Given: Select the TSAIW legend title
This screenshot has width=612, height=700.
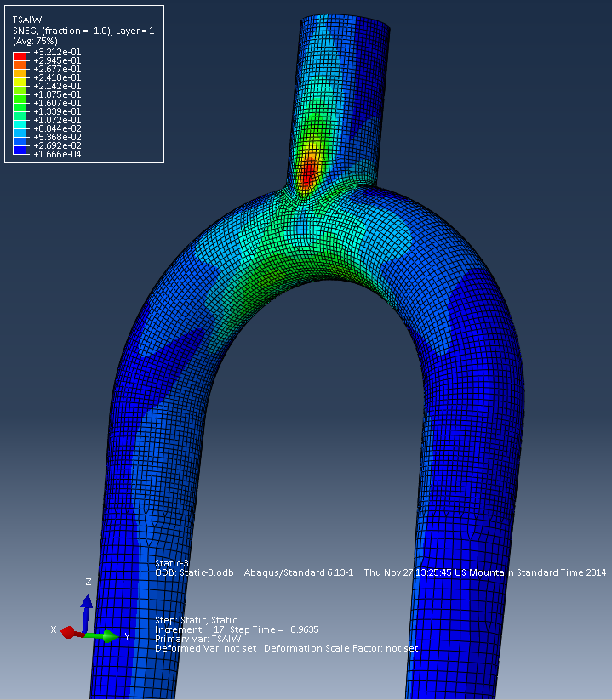Looking at the screenshot, I should (x=27, y=20).
